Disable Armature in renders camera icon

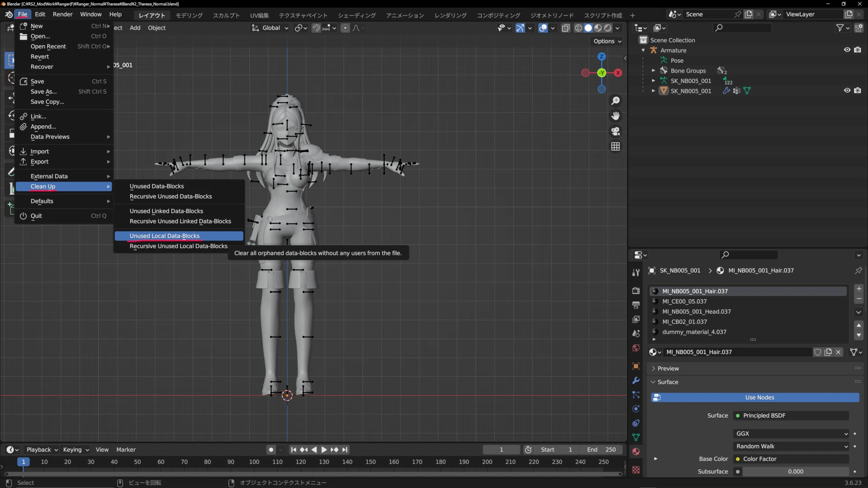tap(858, 50)
